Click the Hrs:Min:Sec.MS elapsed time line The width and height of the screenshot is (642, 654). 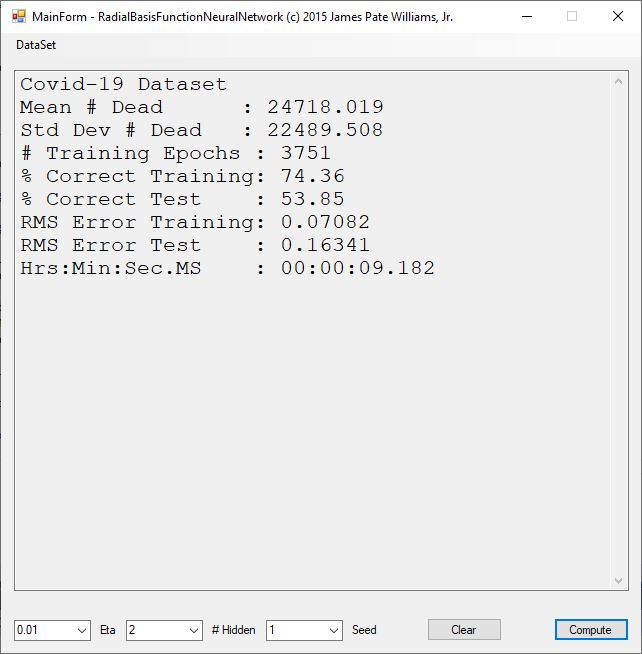click(x=227, y=268)
